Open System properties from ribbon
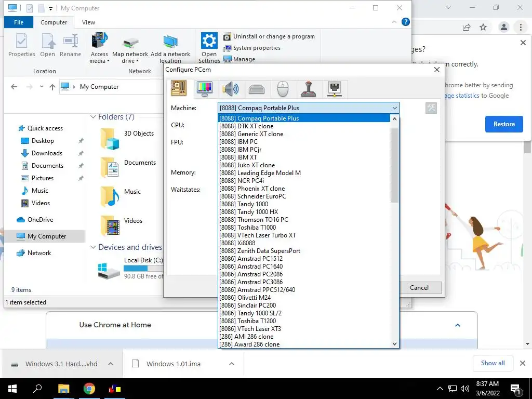532x399 pixels. pyautogui.click(x=252, y=48)
